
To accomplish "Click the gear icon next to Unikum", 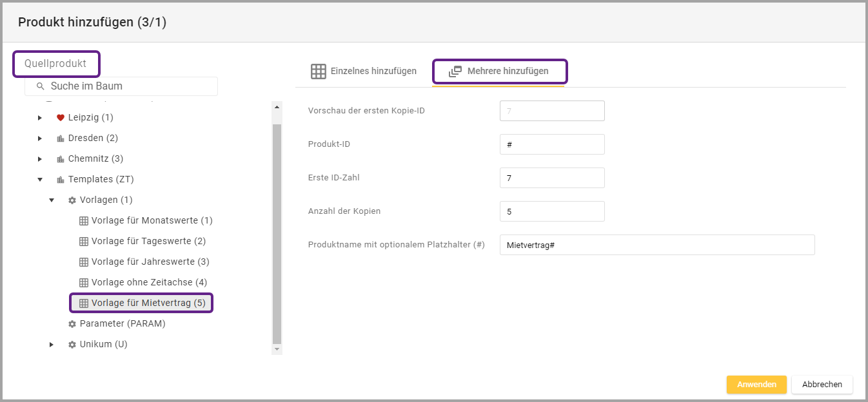I will pos(72,345).
